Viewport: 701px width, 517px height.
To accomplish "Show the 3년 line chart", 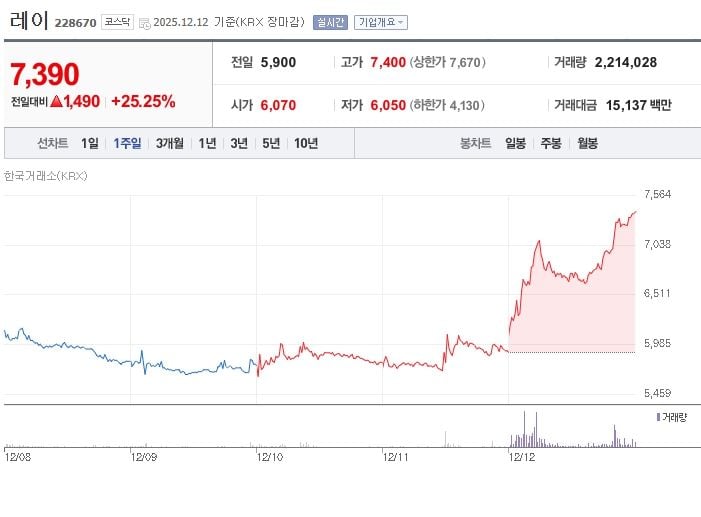I will 239,143.
